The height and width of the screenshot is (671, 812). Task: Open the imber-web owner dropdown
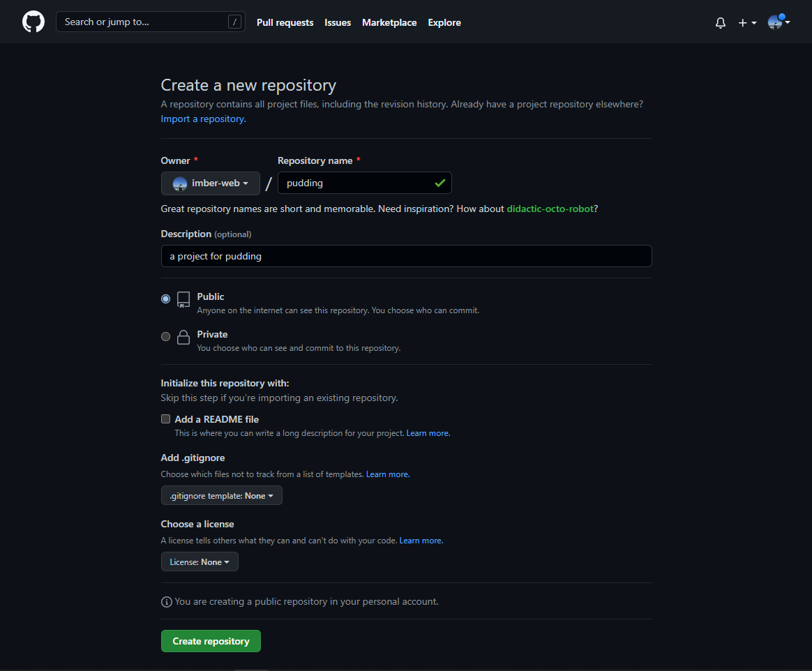coord(210,183)
